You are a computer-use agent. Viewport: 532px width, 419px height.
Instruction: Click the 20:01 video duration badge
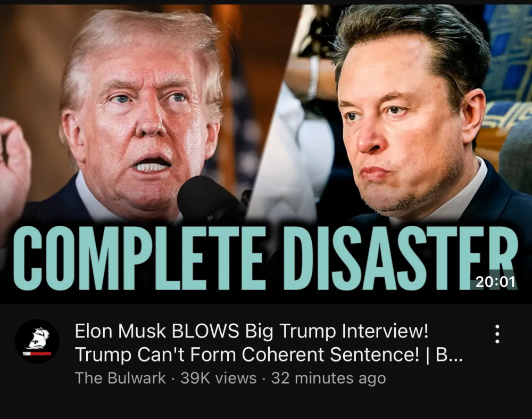tap(495, 282)
